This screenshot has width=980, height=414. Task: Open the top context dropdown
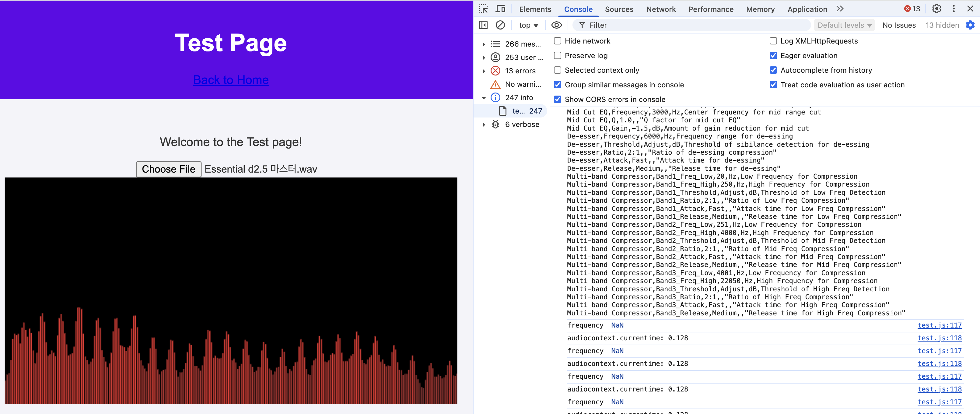tap(528, 25)
